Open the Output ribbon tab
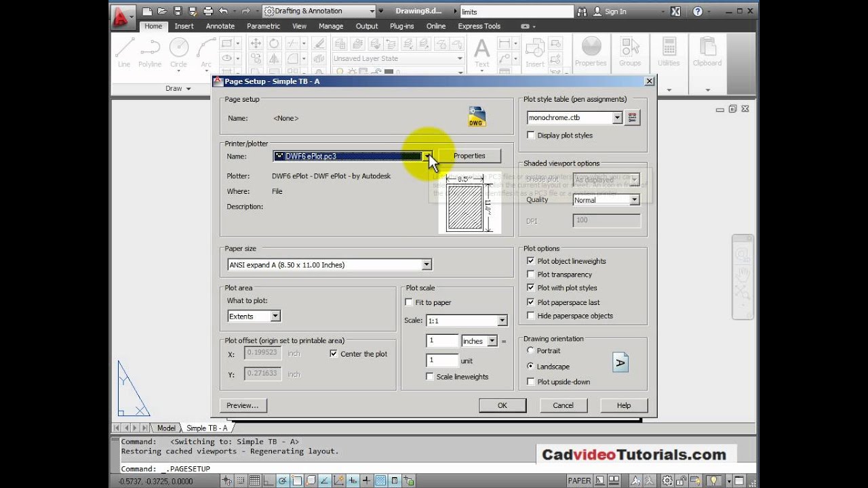The height and width of the screenshot is (488, 868). pyautogui.click(x=367, y=26)
